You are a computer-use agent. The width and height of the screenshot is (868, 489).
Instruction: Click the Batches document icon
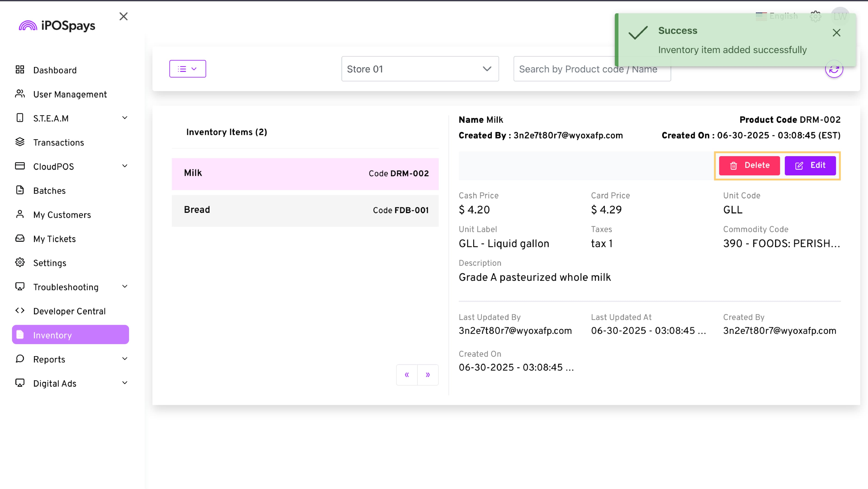point(20,190)
